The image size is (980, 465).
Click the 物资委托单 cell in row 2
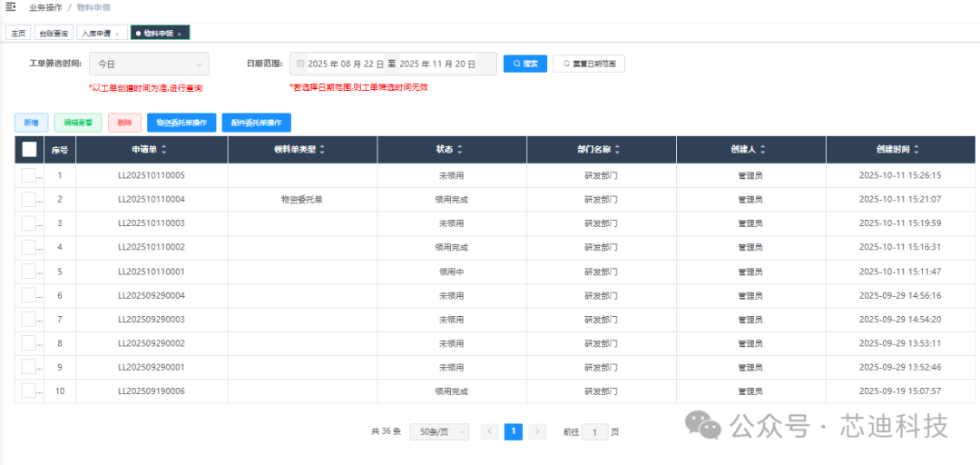click(x=302, y=200)
